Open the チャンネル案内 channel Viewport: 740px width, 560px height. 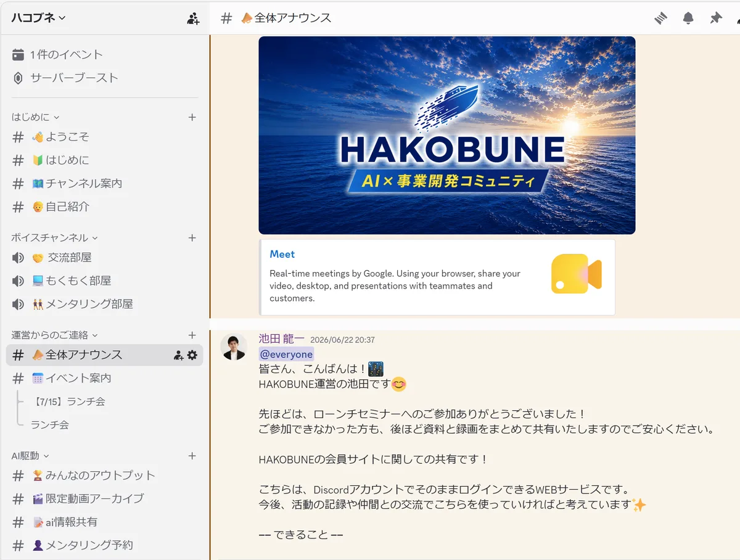pos(105,184)
